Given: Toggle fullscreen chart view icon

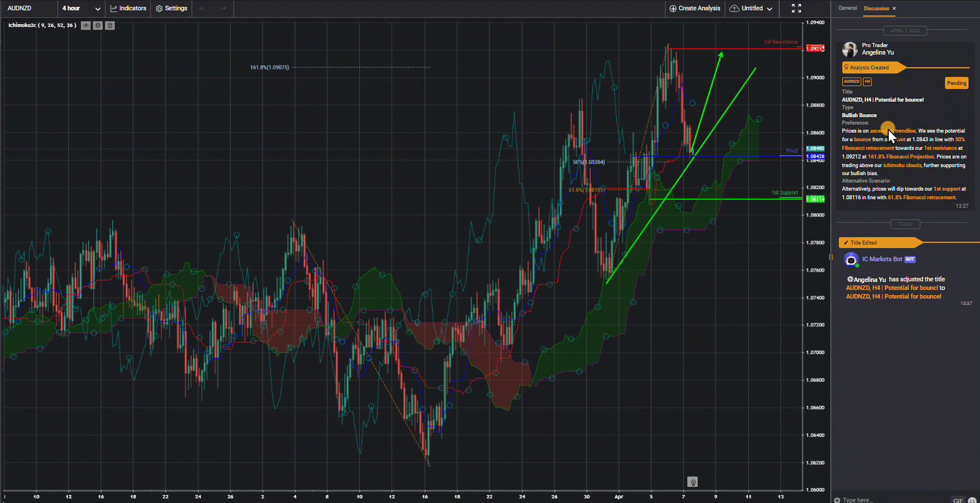Looking at the screenshot, I should coord(796,8).
